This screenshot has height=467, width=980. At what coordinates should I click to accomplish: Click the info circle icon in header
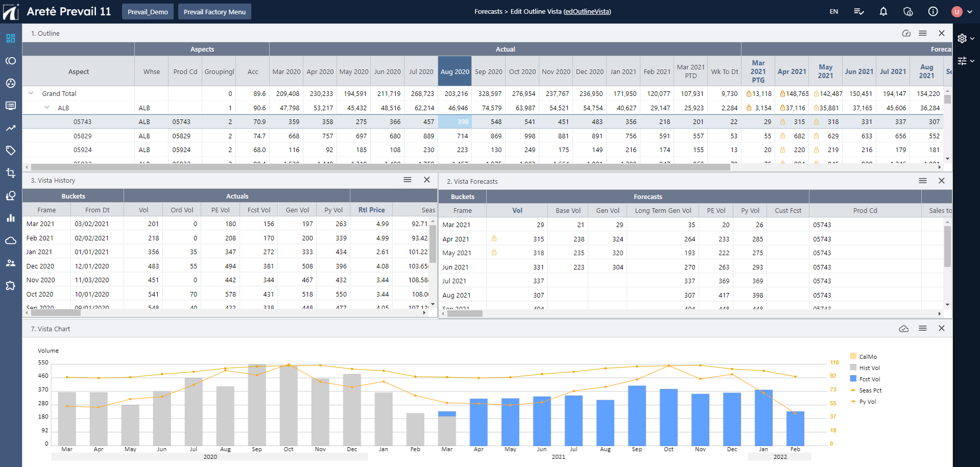click(933, 12)
